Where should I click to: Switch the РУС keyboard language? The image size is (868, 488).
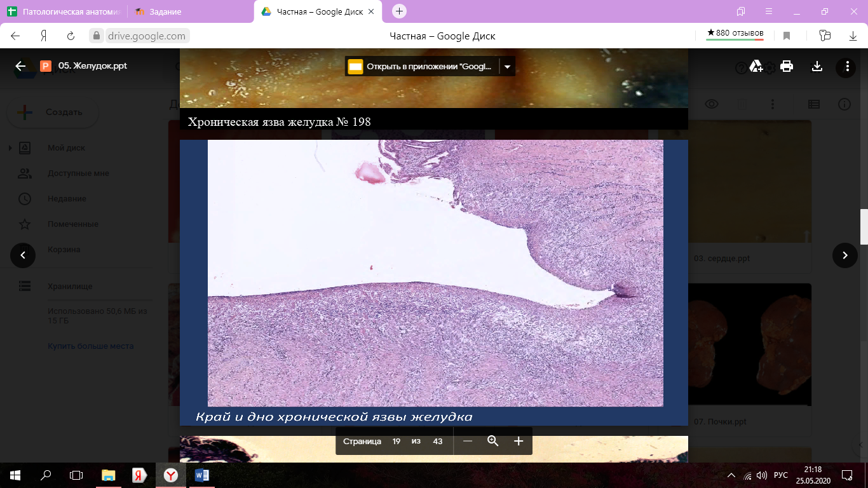point(780,475)
